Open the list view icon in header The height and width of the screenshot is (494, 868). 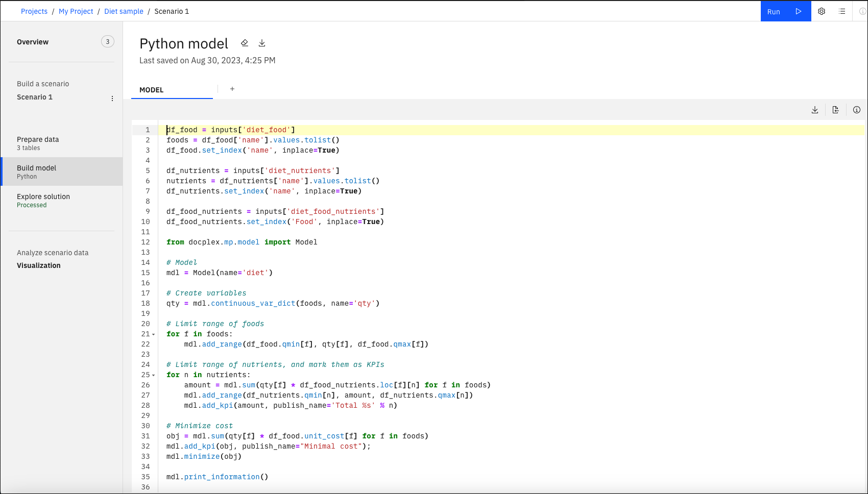(842, 11)
